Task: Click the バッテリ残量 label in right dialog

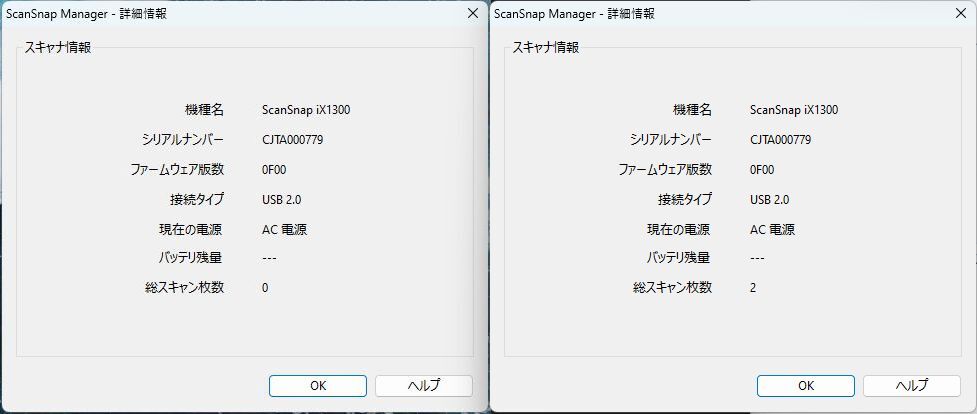Action: 678,258
